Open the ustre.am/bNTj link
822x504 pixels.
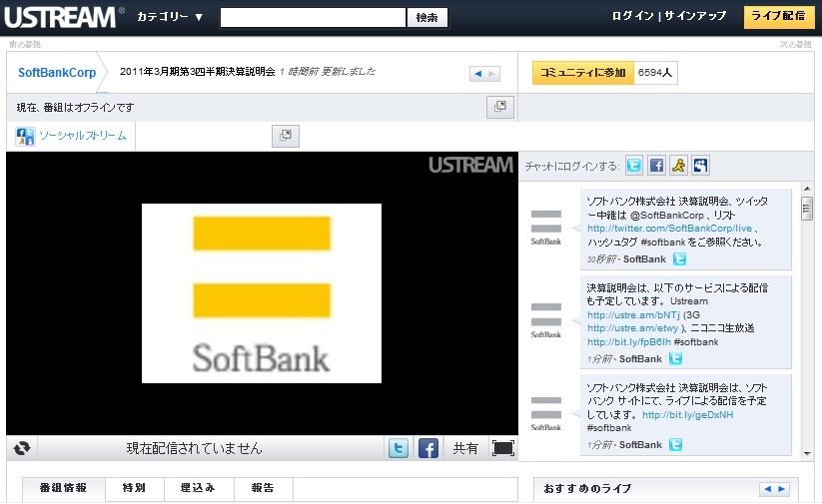(633, 314)
